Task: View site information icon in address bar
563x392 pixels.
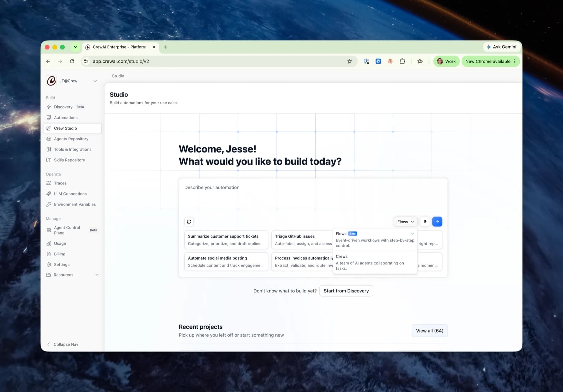Action: (x=86, y=61)
